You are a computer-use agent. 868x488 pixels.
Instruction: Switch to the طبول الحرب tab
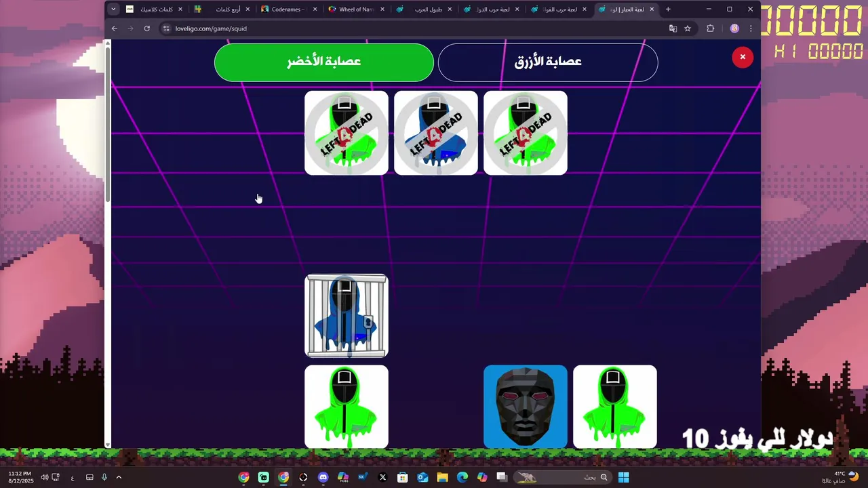(x=424, y=9)
